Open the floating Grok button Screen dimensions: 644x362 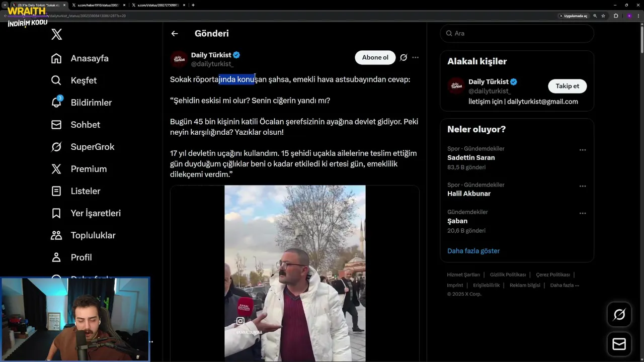click(x=619, y=315)
